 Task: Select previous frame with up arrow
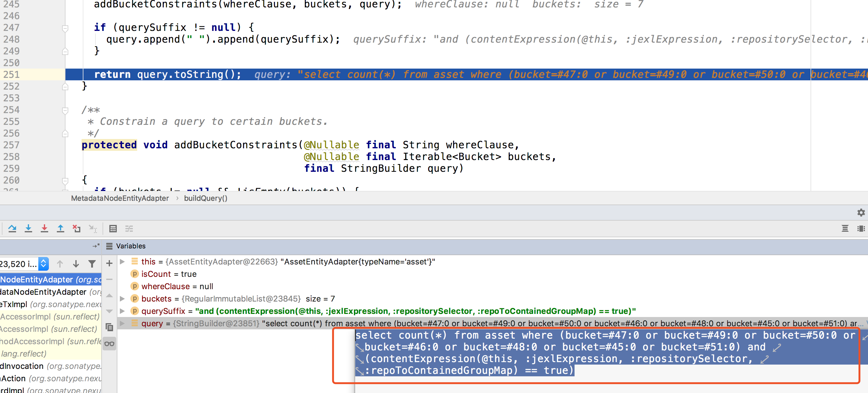60,264
